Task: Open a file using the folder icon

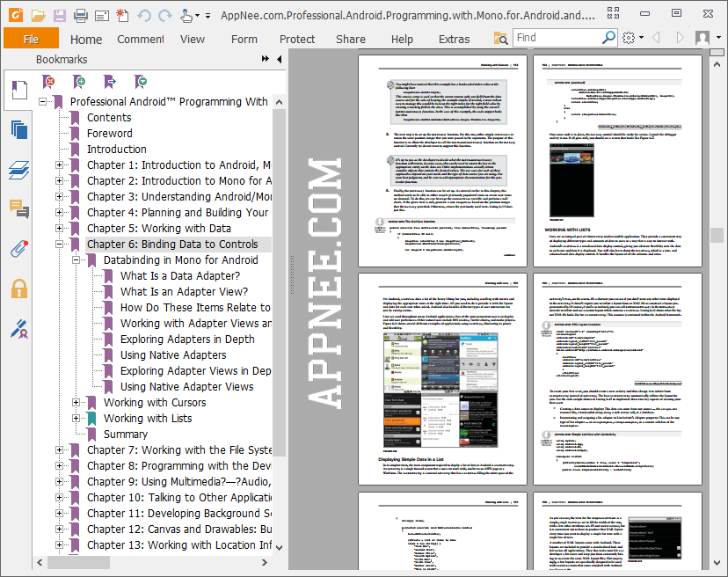Action: coord(38,16)
